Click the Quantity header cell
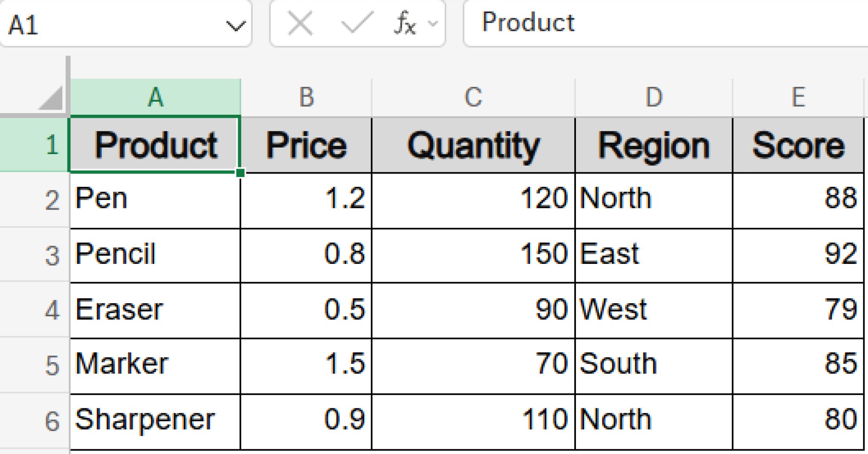 473,146
